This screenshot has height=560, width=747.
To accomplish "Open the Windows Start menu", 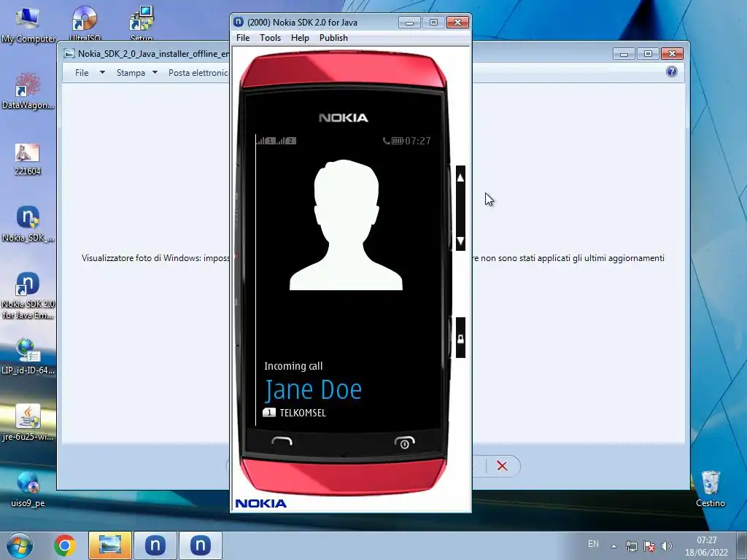I will (x=20, y=545).
